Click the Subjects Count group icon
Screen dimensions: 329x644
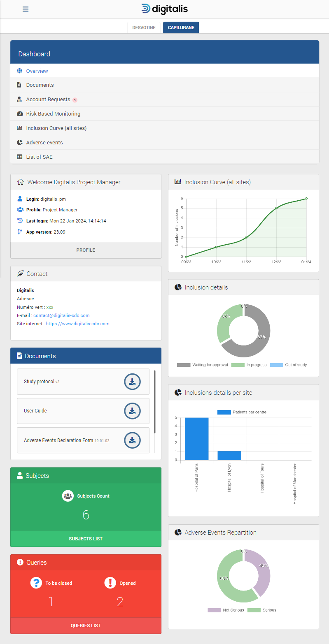[68, 496]
